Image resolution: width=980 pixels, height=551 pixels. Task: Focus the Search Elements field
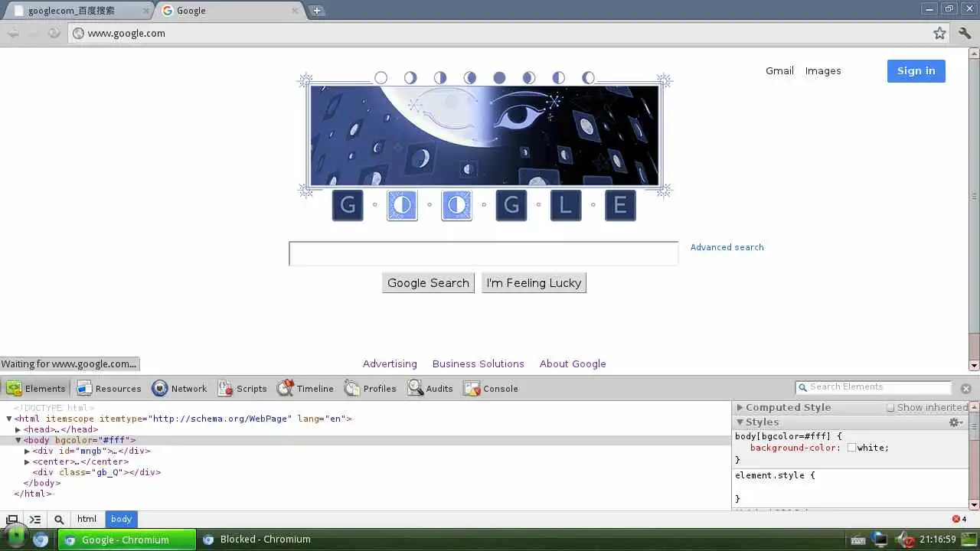pyautogui.click(x=873, y=387)
